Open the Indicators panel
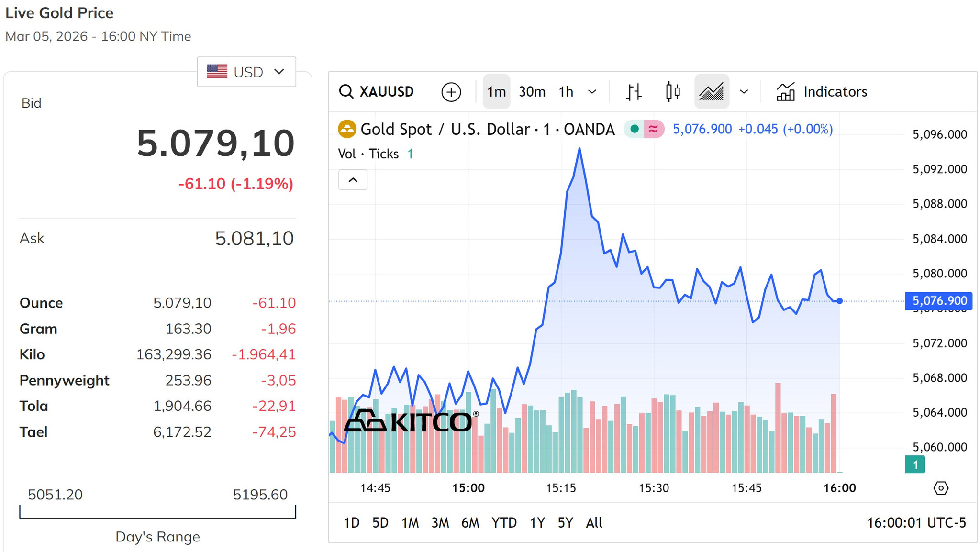980x552 pixels. 822,91
